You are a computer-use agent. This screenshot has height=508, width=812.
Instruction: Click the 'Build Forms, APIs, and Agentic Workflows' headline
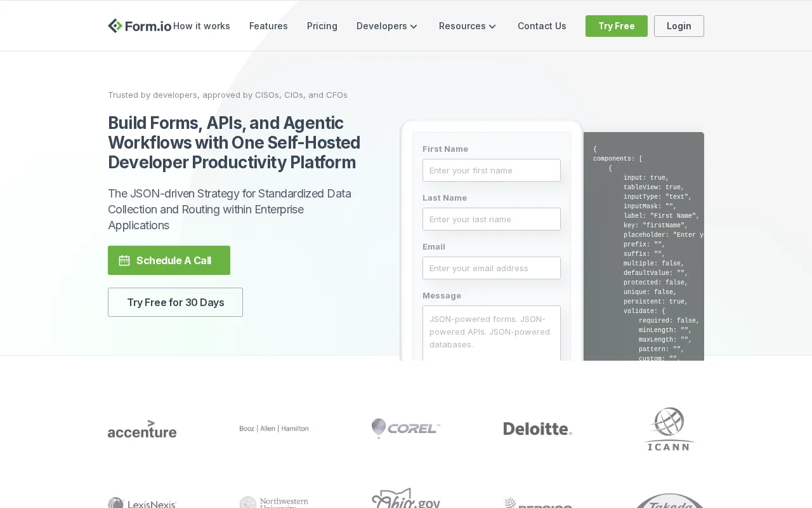[234, 143]
